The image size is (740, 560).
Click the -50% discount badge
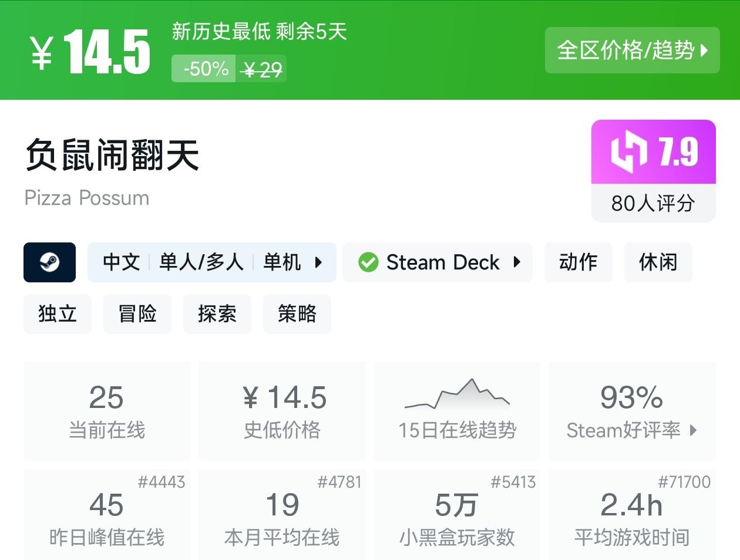[x=204, y=69]
